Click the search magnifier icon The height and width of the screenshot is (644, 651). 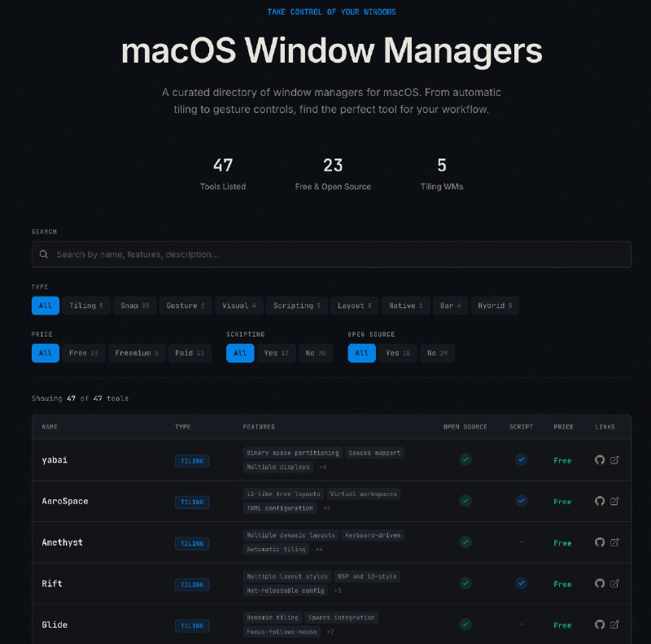(x=44, y=254)
